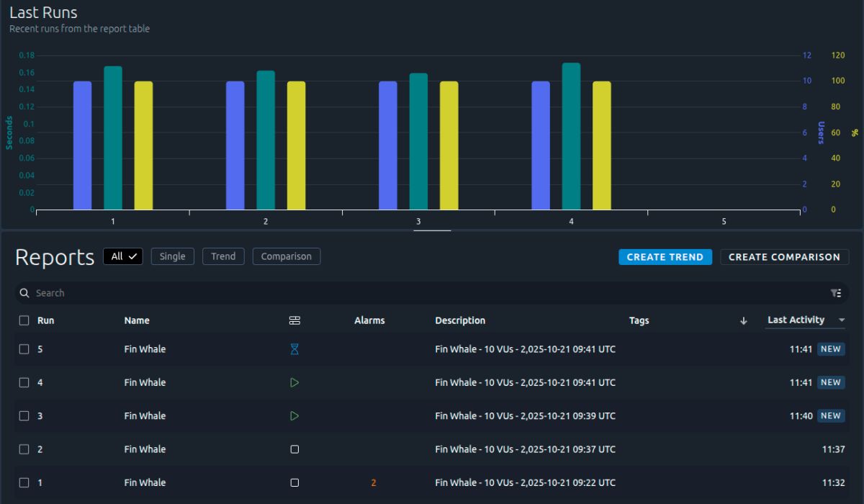Image resolution: width=864 pixels, height=504 pixels.
Task: Click the yellow percent bar for run 3
Action: (449, 145)
